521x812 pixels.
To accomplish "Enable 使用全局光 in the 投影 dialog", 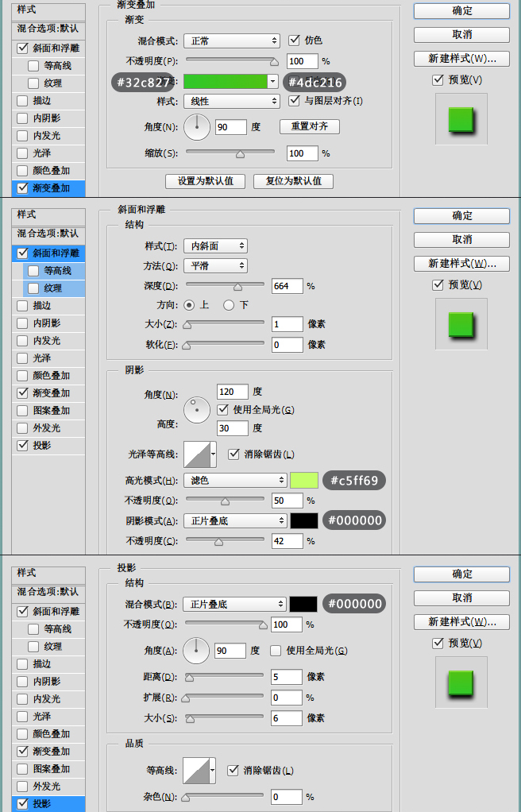I will (x=276, y=651).
